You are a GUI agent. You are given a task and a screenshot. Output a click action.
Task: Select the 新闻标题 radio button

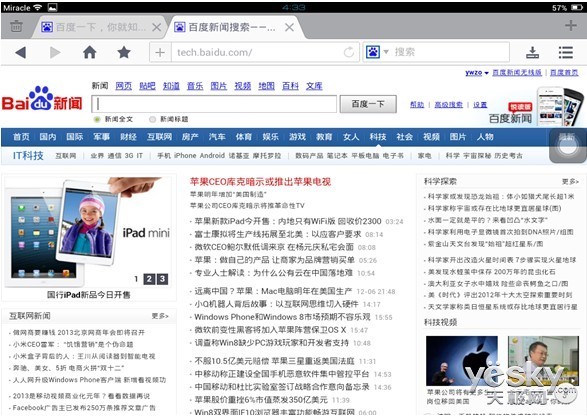click(152, 119)
